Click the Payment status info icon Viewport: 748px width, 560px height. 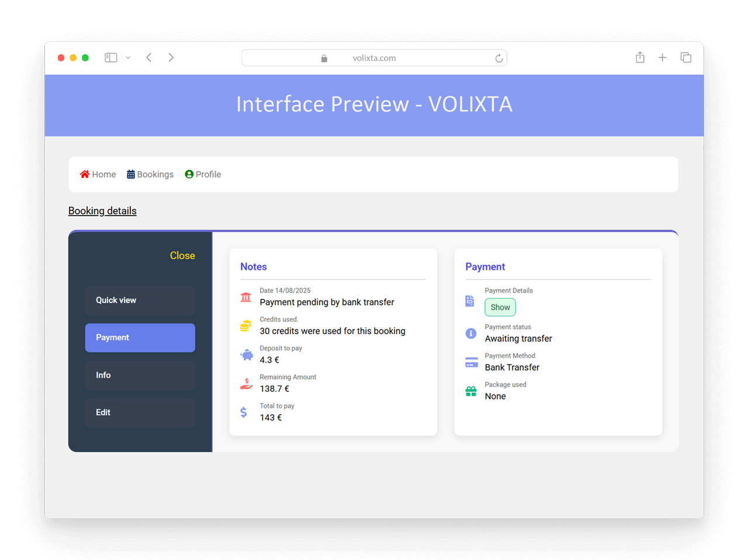pyautogui.click(x=471, y=333)
